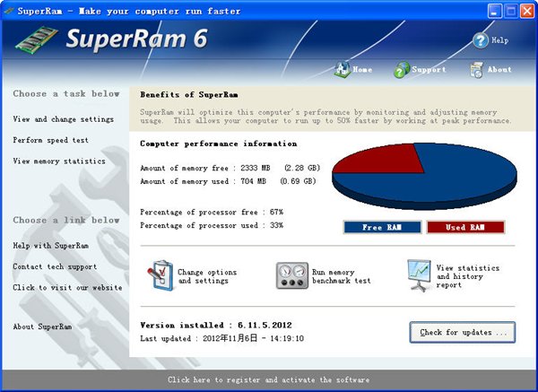Open About SuperRam sidebar link
Screen dimensions: 538x392
point(42,327)
